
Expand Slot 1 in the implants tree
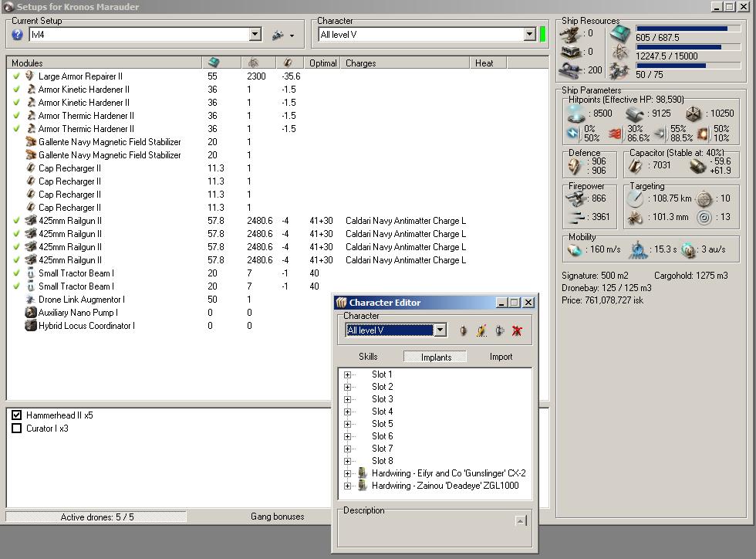tap(347, 374)
